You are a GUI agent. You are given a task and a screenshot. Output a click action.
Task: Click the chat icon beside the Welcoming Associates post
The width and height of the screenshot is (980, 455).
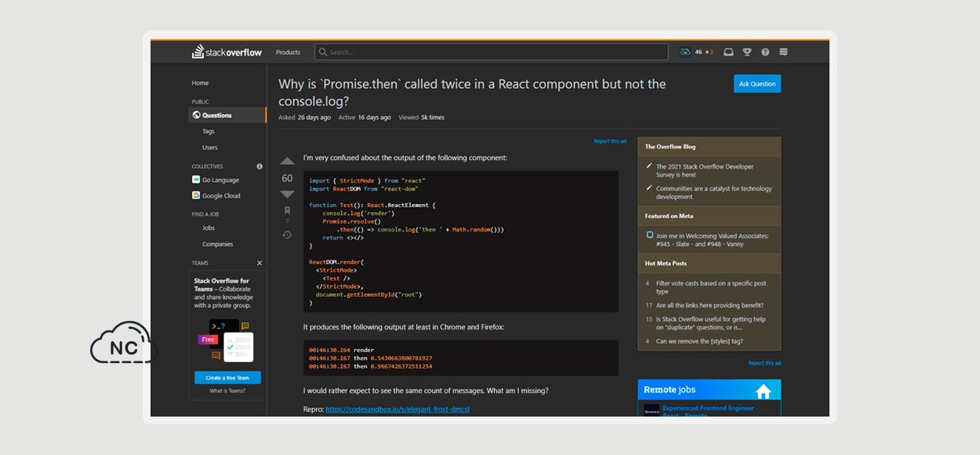649,235
